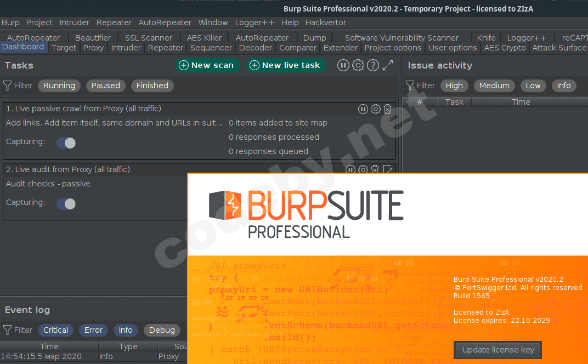Switch to the Decoder tab
The width and height of the screenshot is (588, 364).
point(256,48)
